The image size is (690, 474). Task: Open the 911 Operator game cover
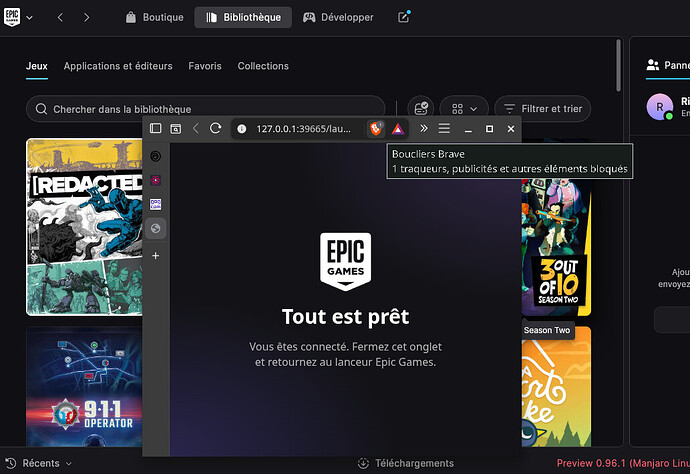pos(84,386)
